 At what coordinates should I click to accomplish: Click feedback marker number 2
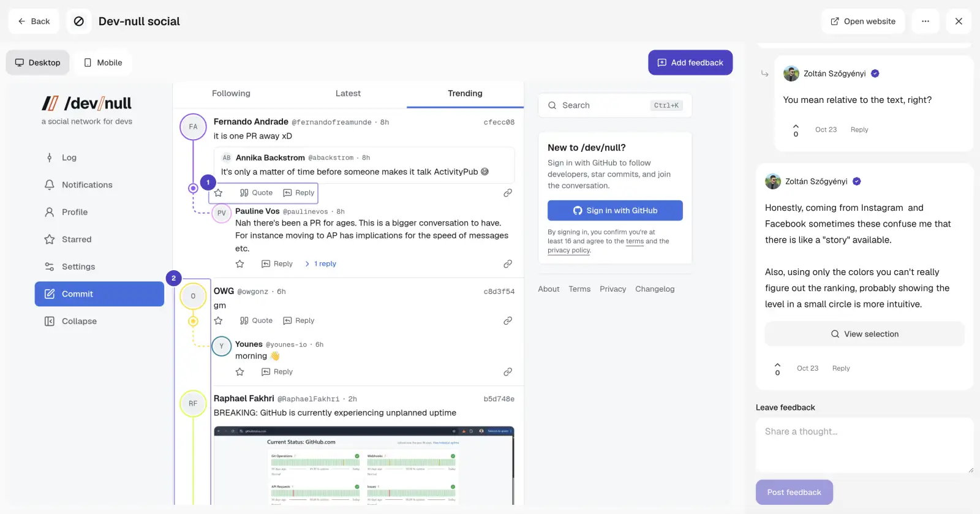point(173,278)
